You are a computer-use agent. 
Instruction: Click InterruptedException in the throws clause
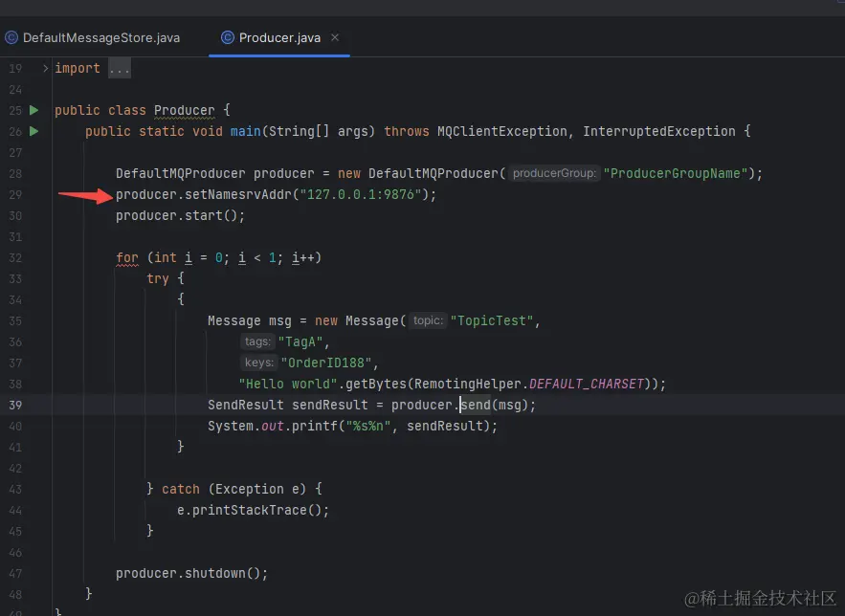coord(659,131)
